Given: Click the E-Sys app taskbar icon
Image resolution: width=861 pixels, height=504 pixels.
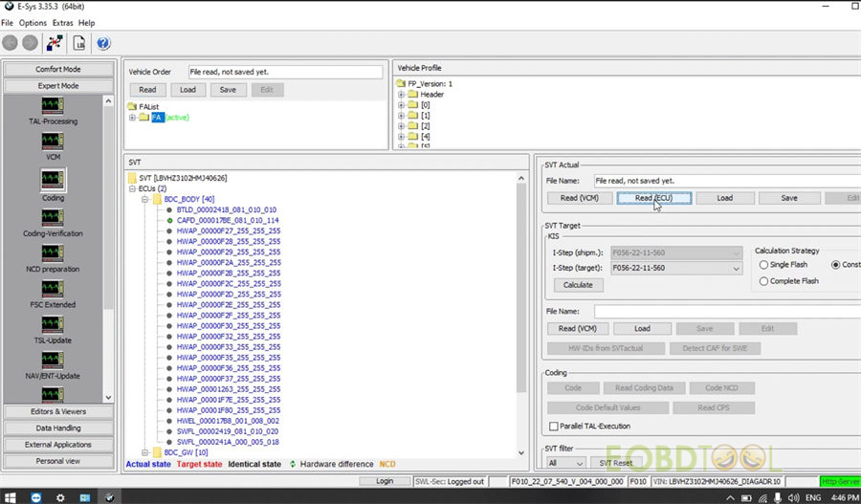Looking at the screenshot, I should 110,497.
